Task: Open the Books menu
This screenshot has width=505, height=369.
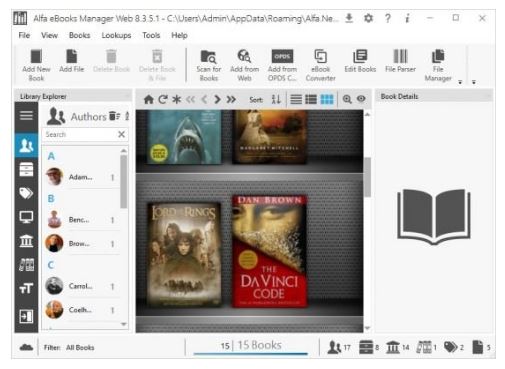Action: click(79, 35)
